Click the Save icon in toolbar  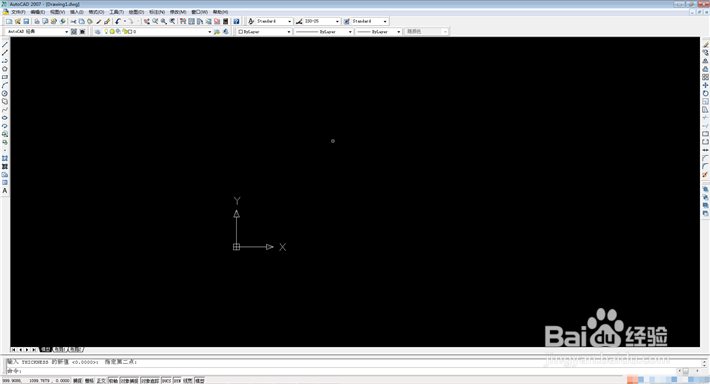point(26,21)
